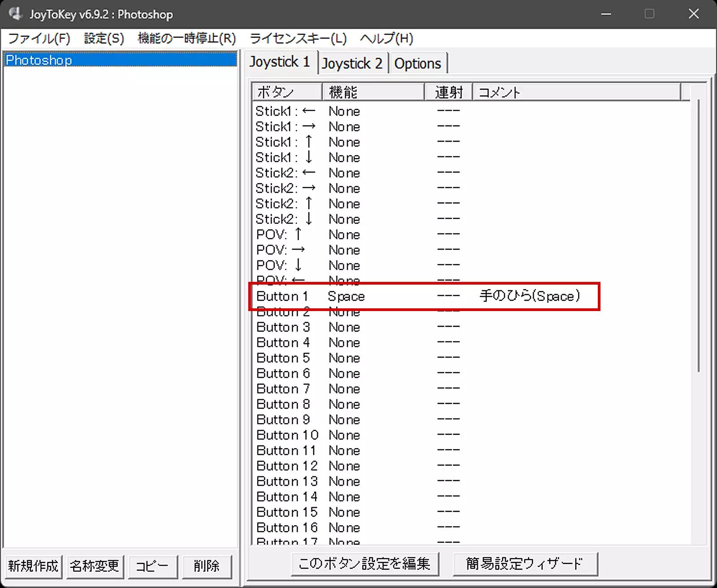Image resolution: width=717 pixels, height=588 pixels.
Task: Select the Stick1: → row
Action: tap(471, 126)
